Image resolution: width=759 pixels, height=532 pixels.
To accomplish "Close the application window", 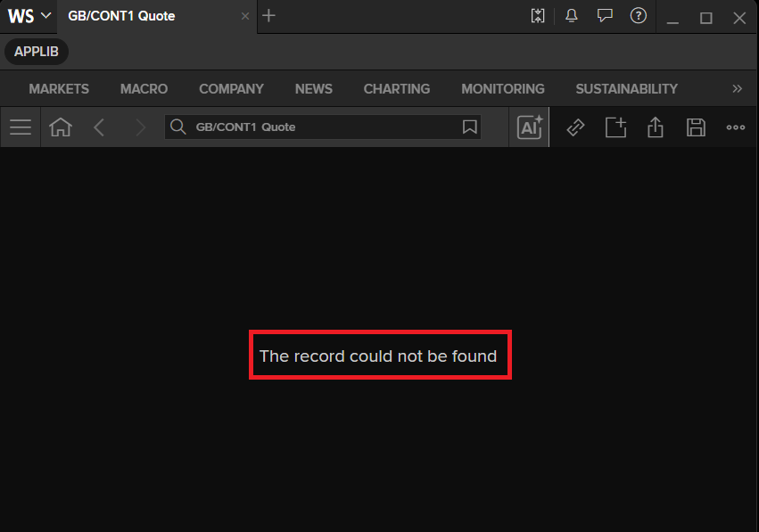I will coord(739,18).
